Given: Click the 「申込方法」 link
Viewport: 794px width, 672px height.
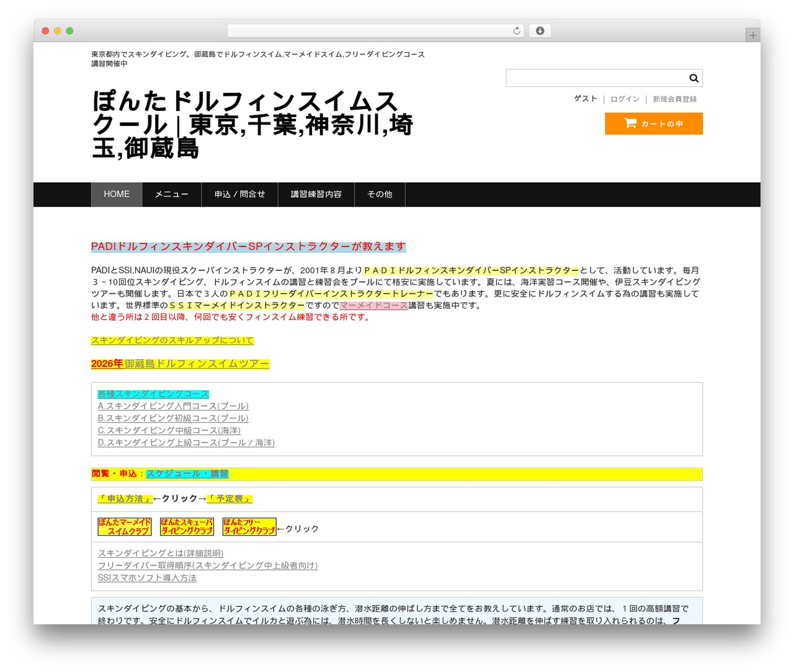Looking at the screenshot, I should [x=125, y=498].
